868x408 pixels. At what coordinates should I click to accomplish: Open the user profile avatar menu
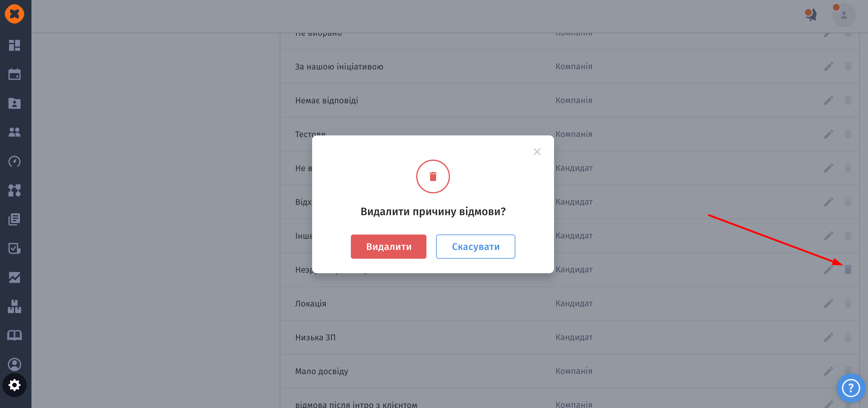pyautogui.click(x=844, y=15)
